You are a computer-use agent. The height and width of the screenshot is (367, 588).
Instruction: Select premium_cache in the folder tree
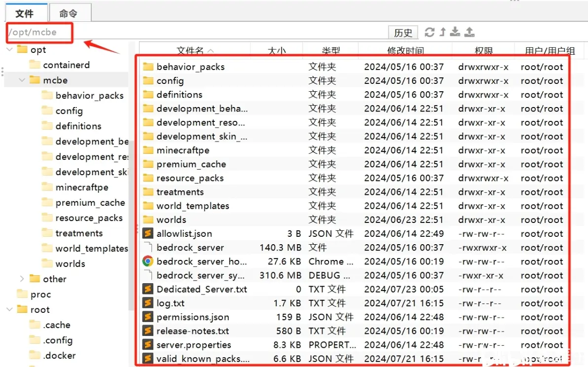[x=90, y=202]
